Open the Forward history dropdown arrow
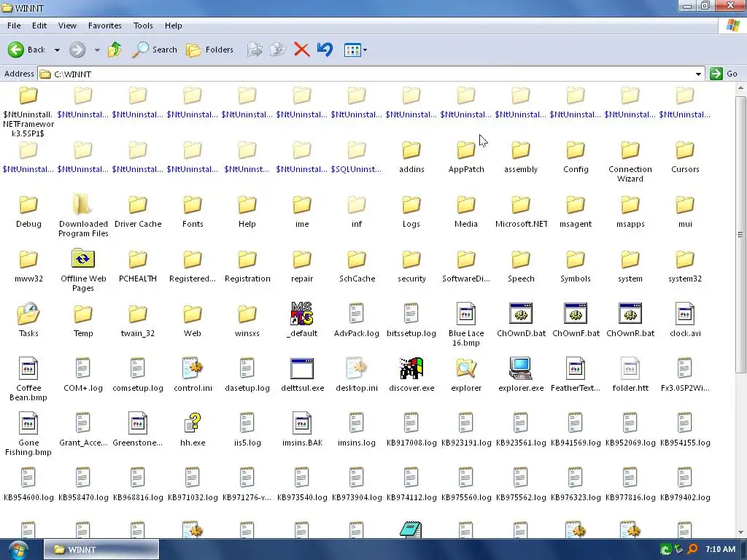 pos(97,50)
